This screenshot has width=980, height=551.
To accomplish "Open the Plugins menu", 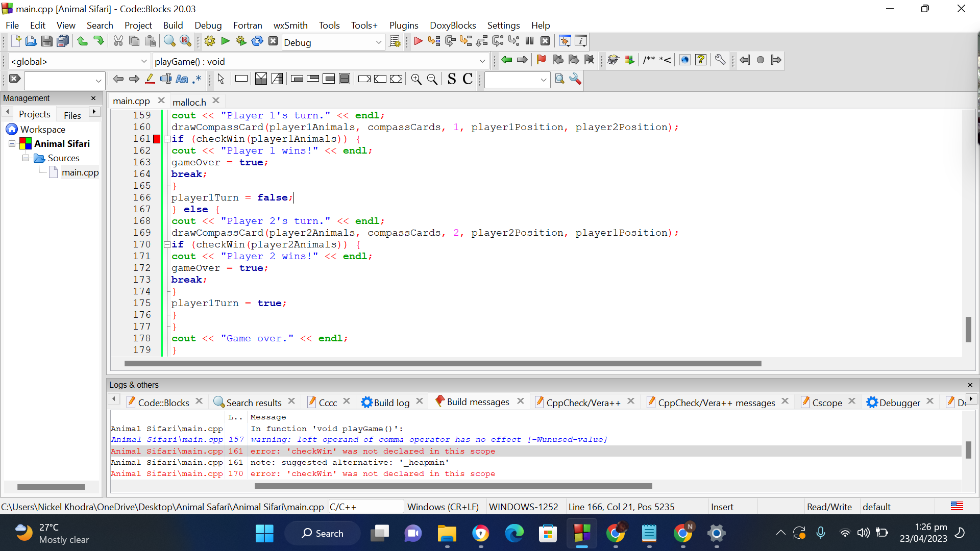I will (x=403, y=26).
